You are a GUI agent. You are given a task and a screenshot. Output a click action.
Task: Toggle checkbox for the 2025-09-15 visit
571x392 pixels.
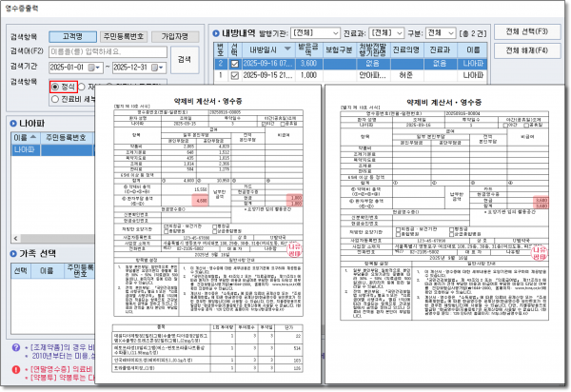(234, 75)
